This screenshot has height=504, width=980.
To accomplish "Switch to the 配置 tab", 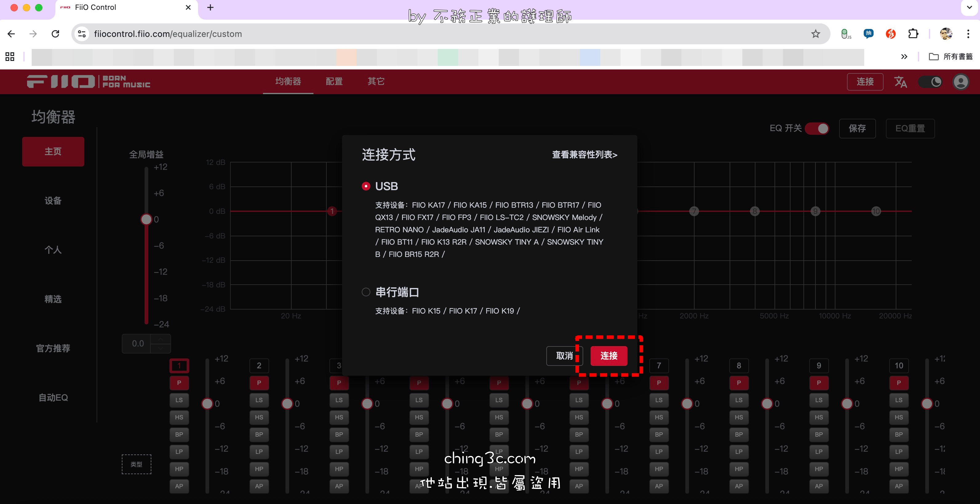I will [x=334, y=82].
